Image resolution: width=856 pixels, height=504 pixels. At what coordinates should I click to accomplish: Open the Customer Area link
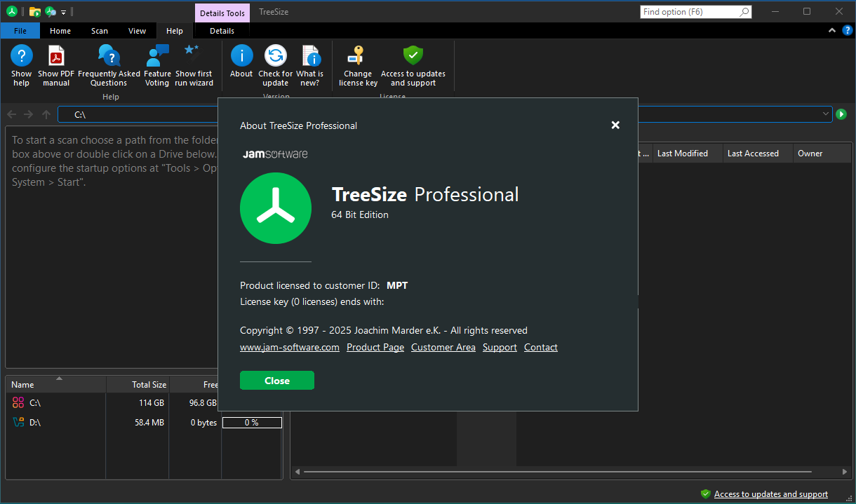[443, 347]
